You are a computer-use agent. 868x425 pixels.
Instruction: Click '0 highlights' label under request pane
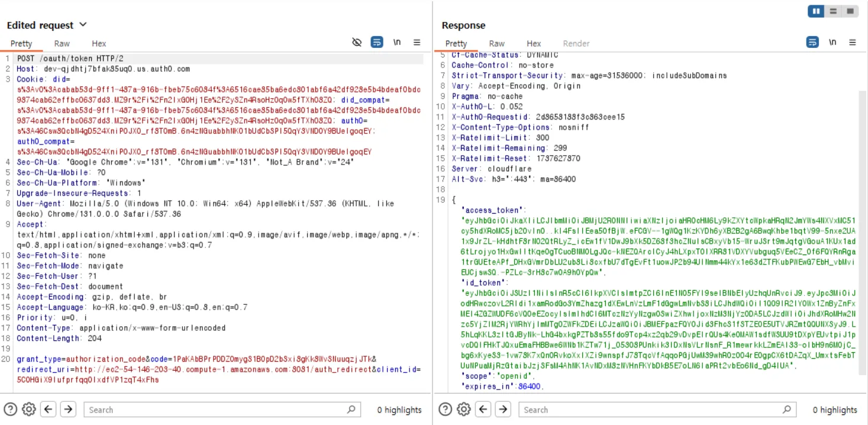[x=399, y=410]
